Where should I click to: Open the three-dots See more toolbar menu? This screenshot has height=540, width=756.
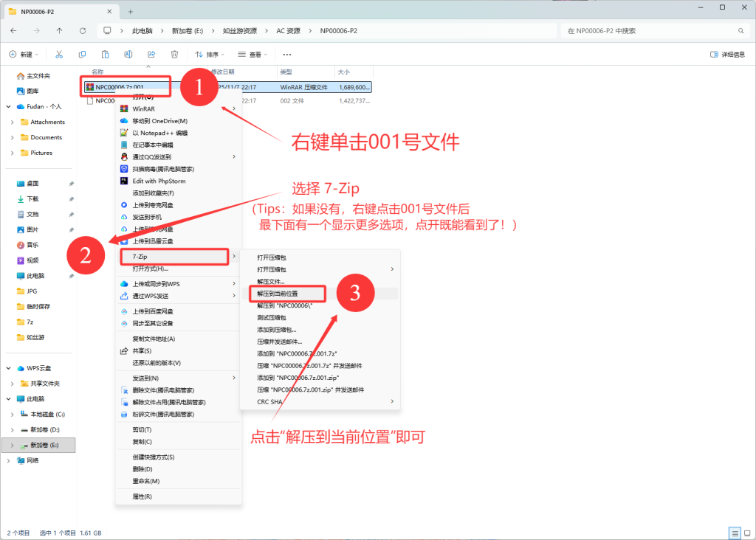(x=287, y=55)
